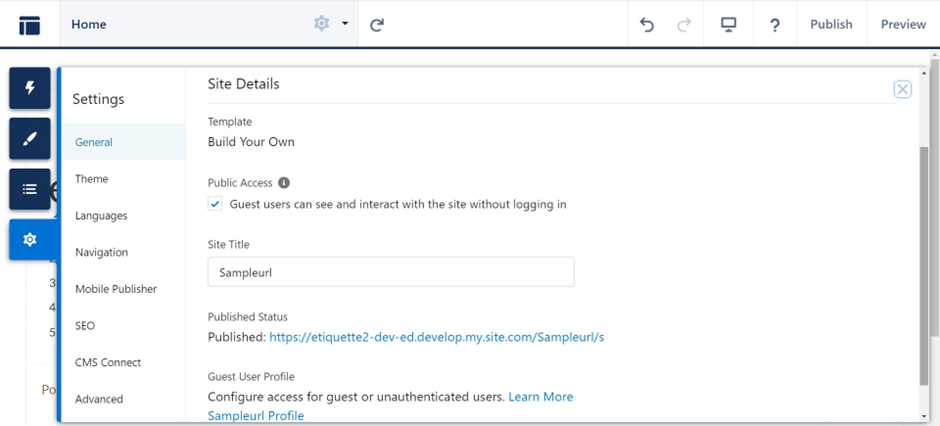
Task: Follow the Learn More link
Action: 541,397
